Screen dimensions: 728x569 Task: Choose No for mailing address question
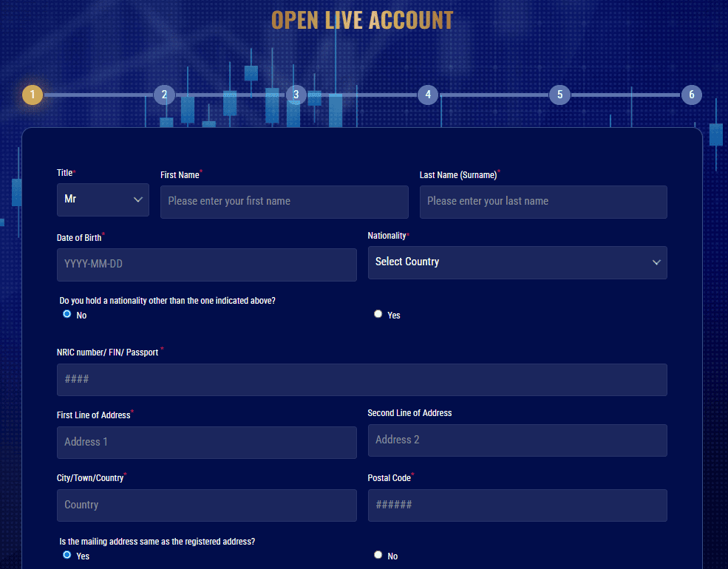378,554
